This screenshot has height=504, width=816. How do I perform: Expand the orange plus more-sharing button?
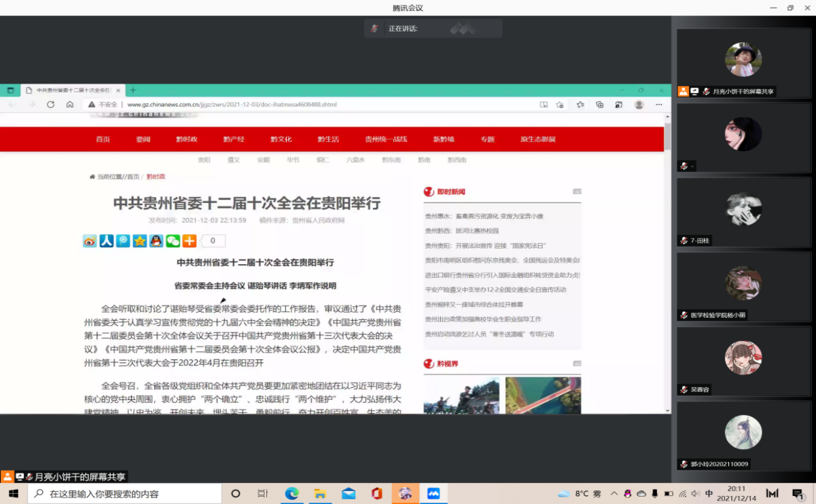point(190,241)
